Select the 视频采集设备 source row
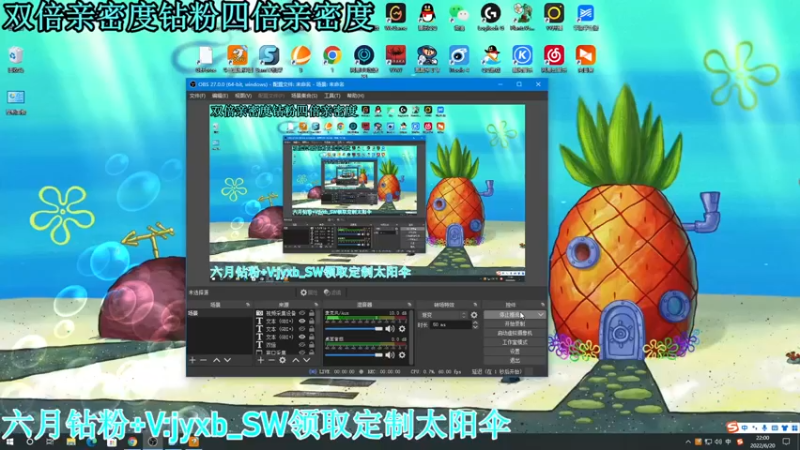 pos(286,313)
